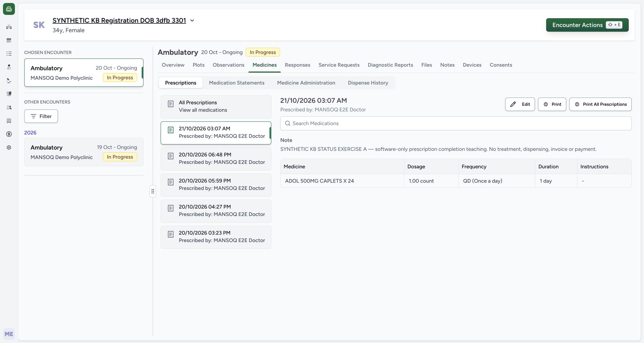This screenshot has width=644, height=343.
Task: Open the settings gear sidebar icon
Action: click(9, 147)
